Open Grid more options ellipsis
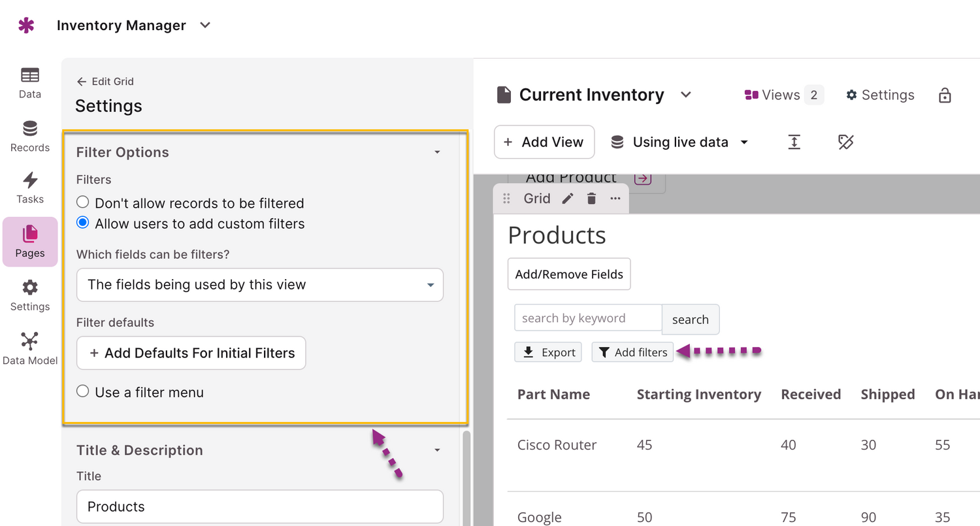 pos(615,199)
